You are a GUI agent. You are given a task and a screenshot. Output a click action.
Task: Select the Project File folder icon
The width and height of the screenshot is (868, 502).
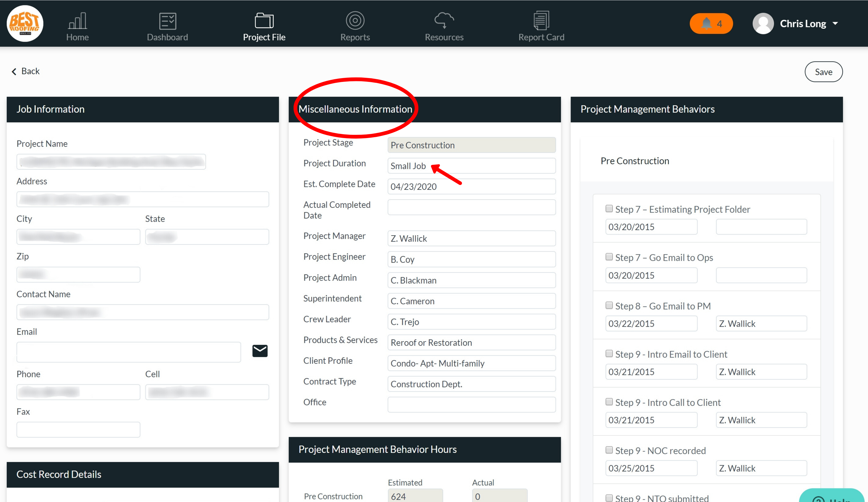[264, 20]
